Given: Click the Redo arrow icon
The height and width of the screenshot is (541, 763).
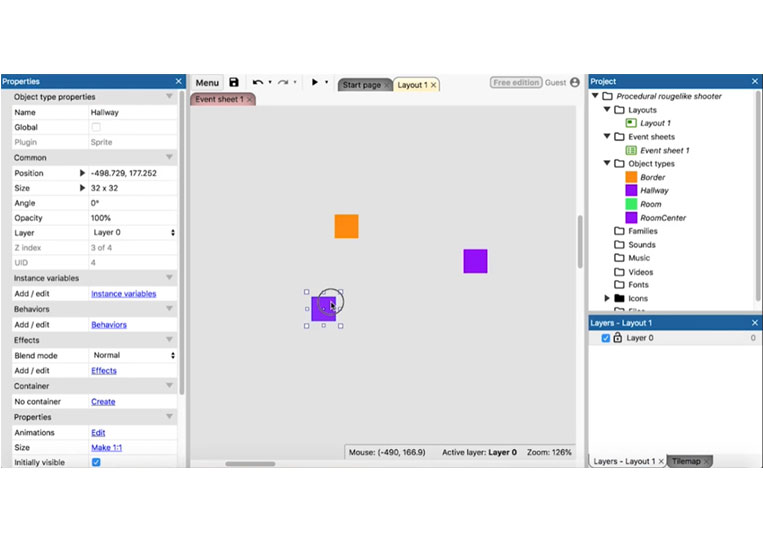Looking at the screenshot, I should coord(283,82).
